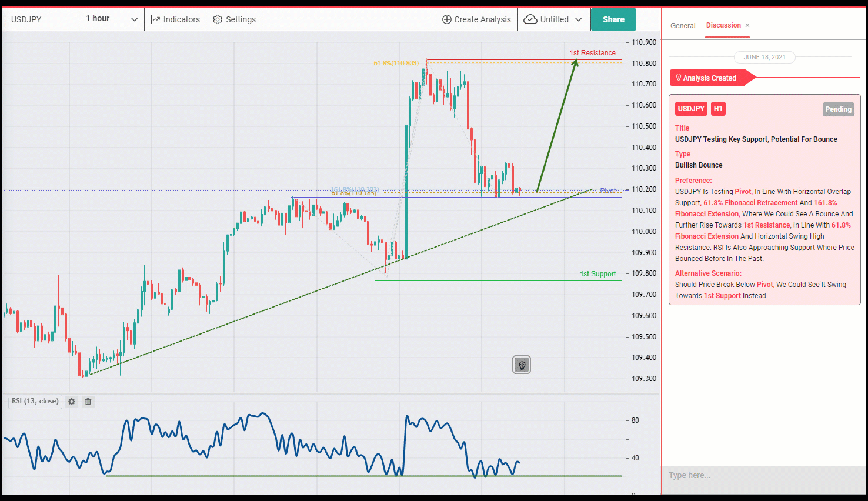
Task: Click the Pending status badge
Action: (838, 109)
